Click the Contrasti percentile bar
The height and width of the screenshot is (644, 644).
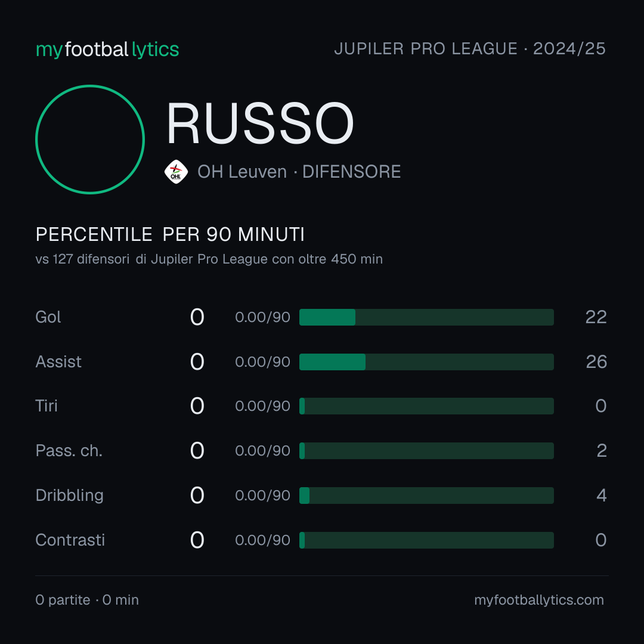point(426,540)
